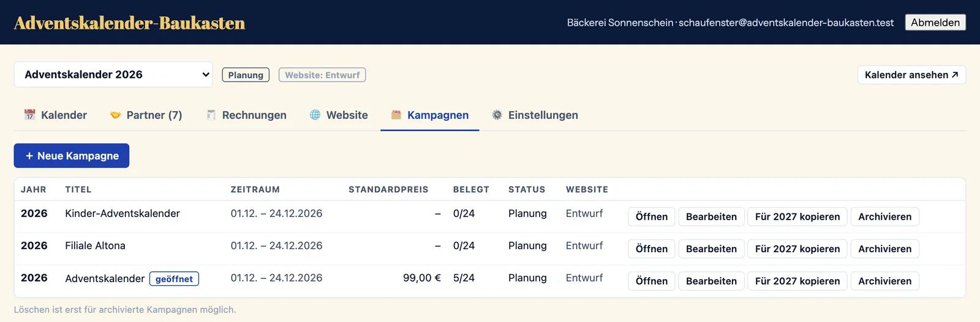Switch to the Partner (7) tab
Viewport: 980px width, 322px height.
pos(146,115)
